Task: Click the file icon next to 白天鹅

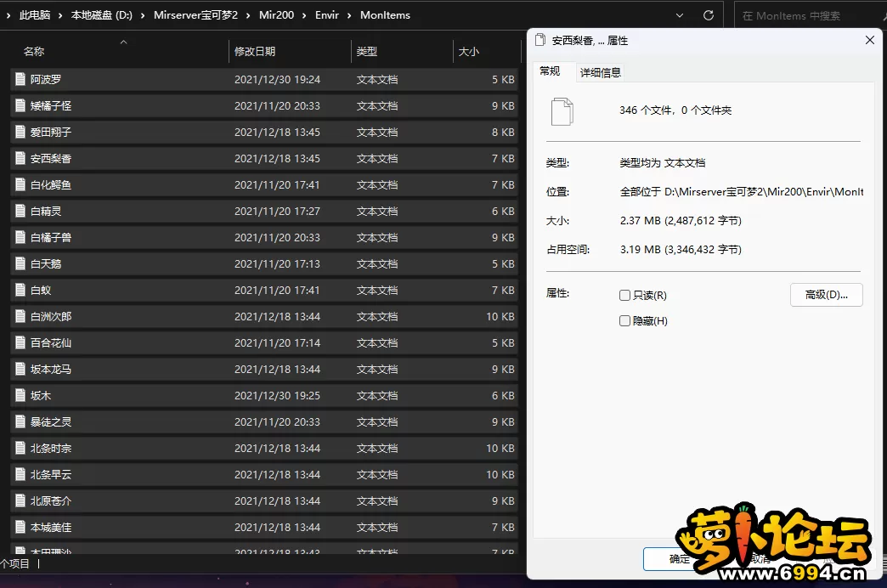Action: point(20,263)
